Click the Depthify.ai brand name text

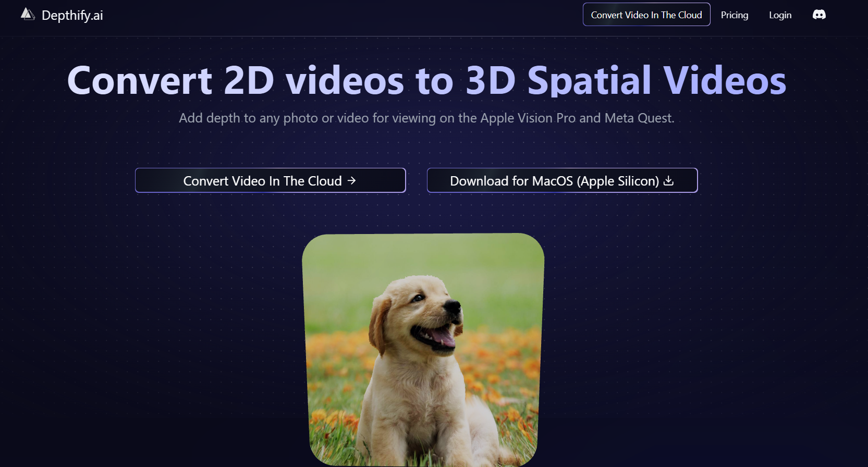pos(72,16)
